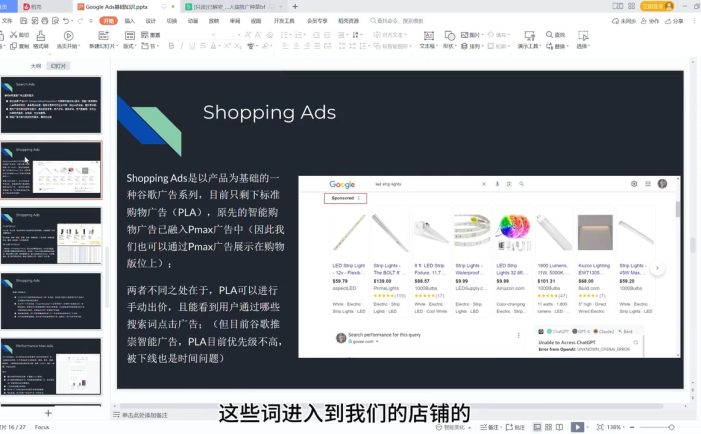701x434 pixels.
Task: Click the 重置 (Reset) button
Action: pos(151,34)
